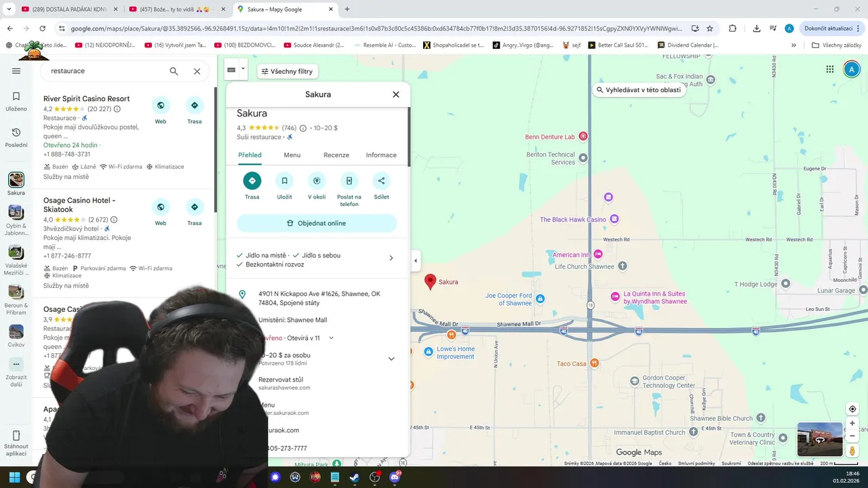Image resolution: width=868 pixels, height=488 pixels.
Task: Switch to the Informace tab
Action: [x=381, y=155]
